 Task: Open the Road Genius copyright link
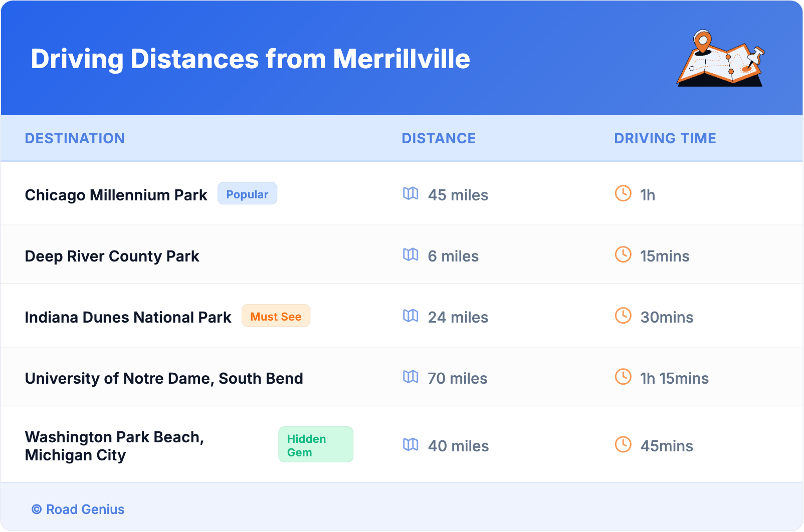click(x=78, y=509)
